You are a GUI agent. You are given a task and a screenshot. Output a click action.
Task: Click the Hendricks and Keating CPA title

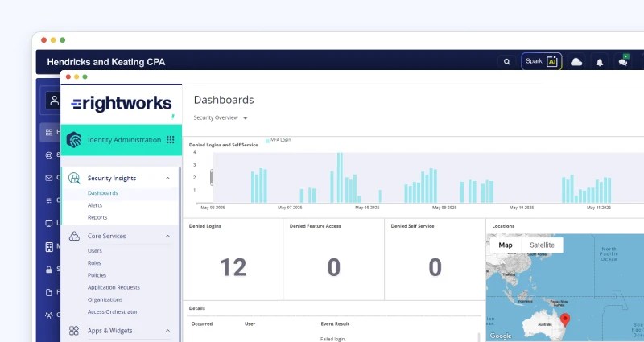coord(106,62)
